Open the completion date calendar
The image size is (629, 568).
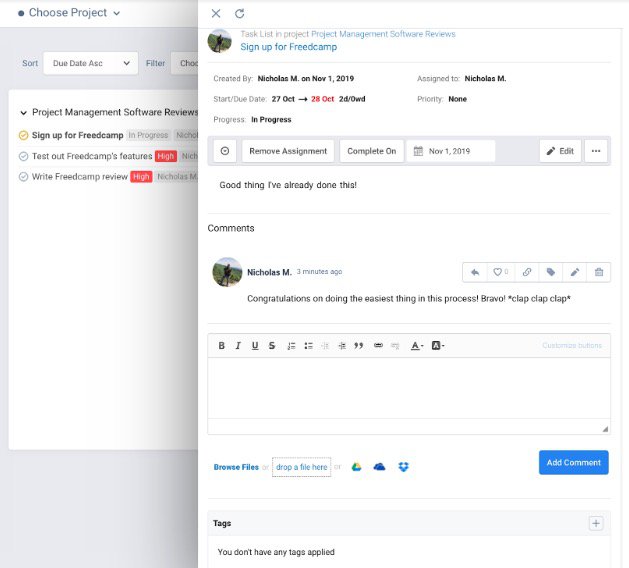(418, 151)
